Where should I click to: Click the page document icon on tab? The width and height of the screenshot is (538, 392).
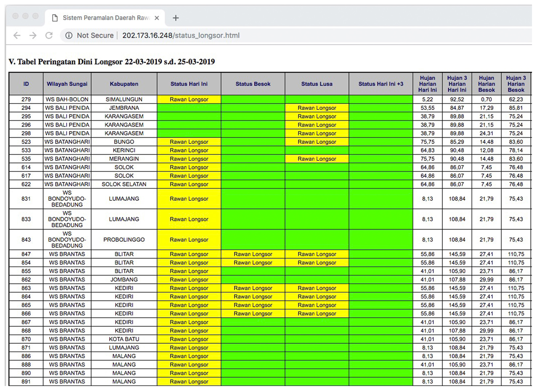click(x=55, y=18)
